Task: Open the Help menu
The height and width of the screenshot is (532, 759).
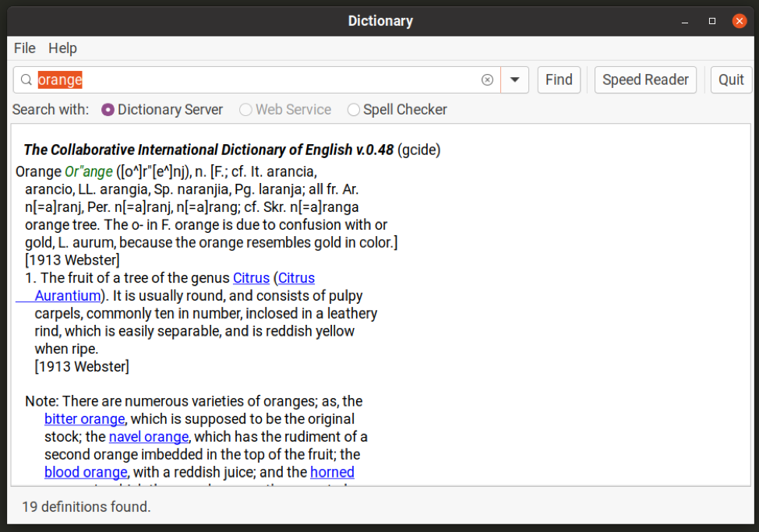Action: 62,48
